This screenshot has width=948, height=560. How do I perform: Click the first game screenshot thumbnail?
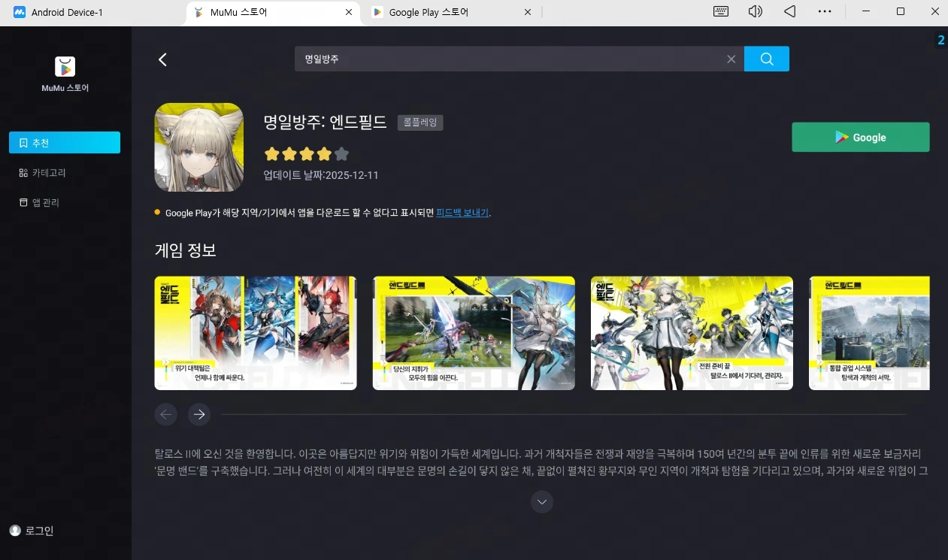pos(255,332)
